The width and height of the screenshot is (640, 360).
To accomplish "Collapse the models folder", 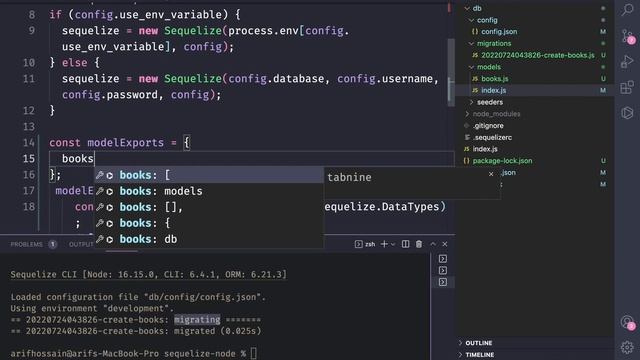I will coord(471,67).
